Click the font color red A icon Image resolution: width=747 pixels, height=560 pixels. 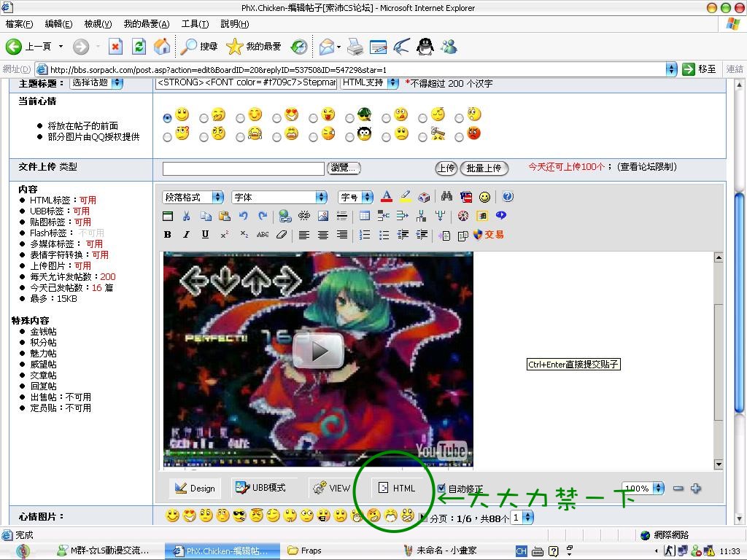[387, 197]
